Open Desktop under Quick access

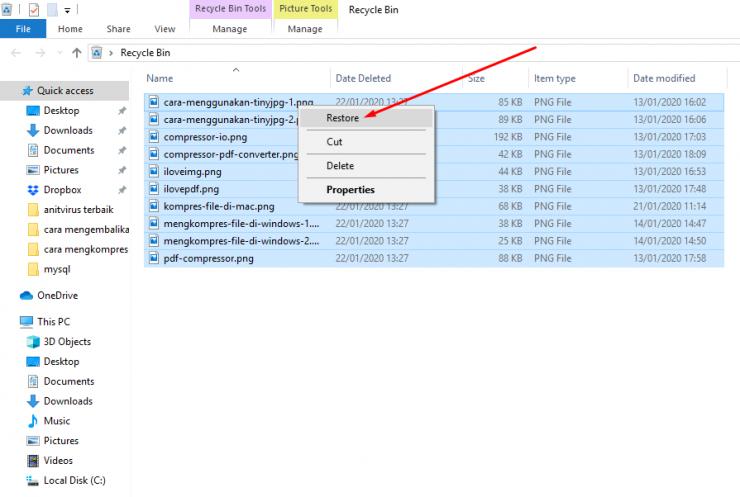point(61,110)
